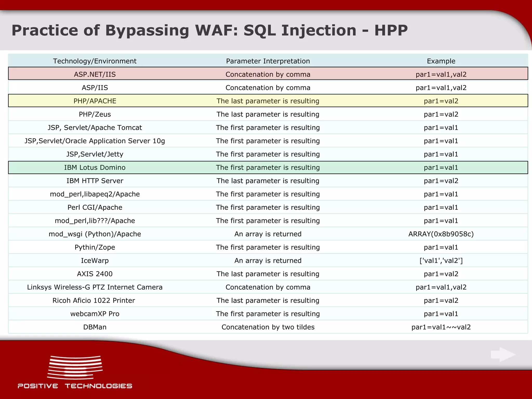Click the Ricoh Aficio 1022 Printer cell
Image resolution: width=532 pixels, height=399 pixels.
(95, 301)
